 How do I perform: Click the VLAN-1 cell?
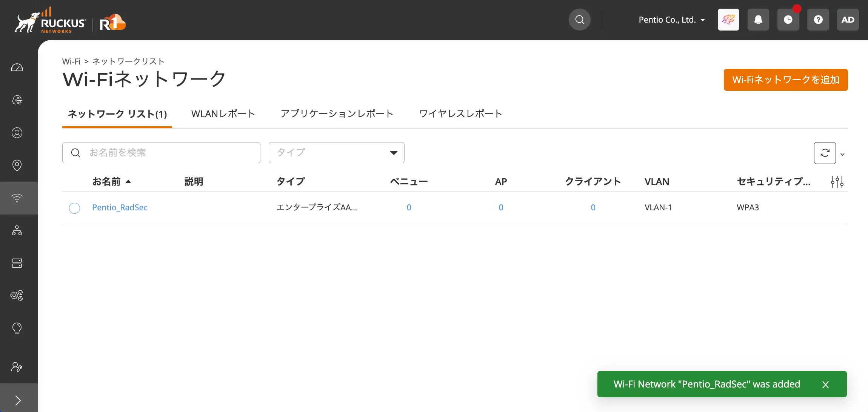(658, 207)
